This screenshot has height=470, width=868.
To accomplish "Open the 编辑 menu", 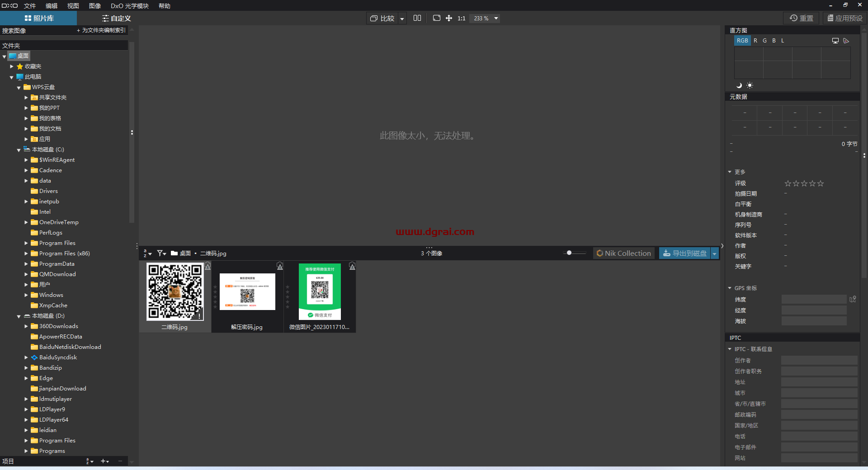I will tap(52, 6).
